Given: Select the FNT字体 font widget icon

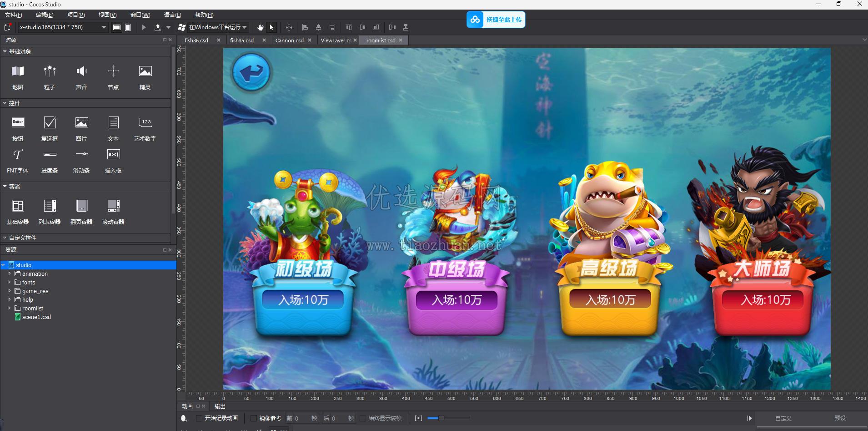Looking at the screenshot, I should [x=18, y=154].
